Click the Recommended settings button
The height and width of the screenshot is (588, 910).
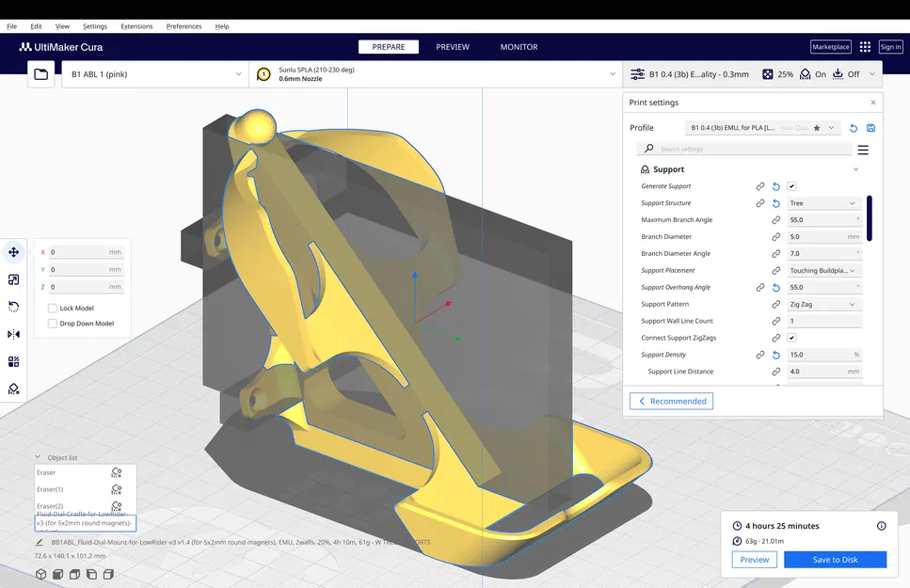pos(671,401)
